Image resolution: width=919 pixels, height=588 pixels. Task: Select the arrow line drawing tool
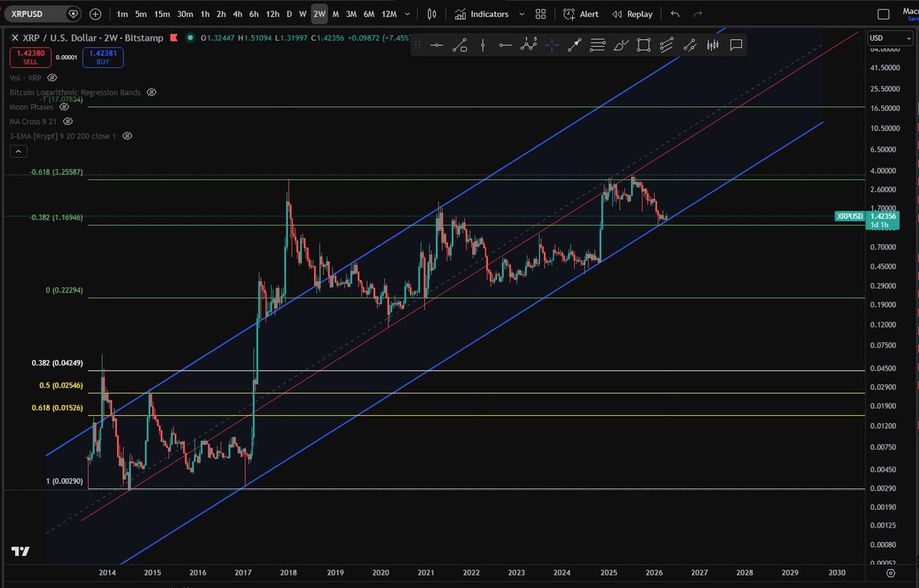click(x=574, y=45)
